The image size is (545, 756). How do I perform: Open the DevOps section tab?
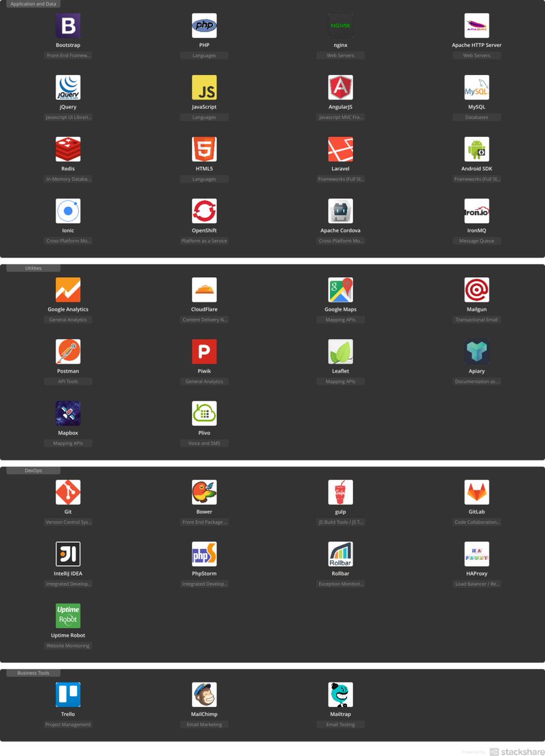[33, 471]
